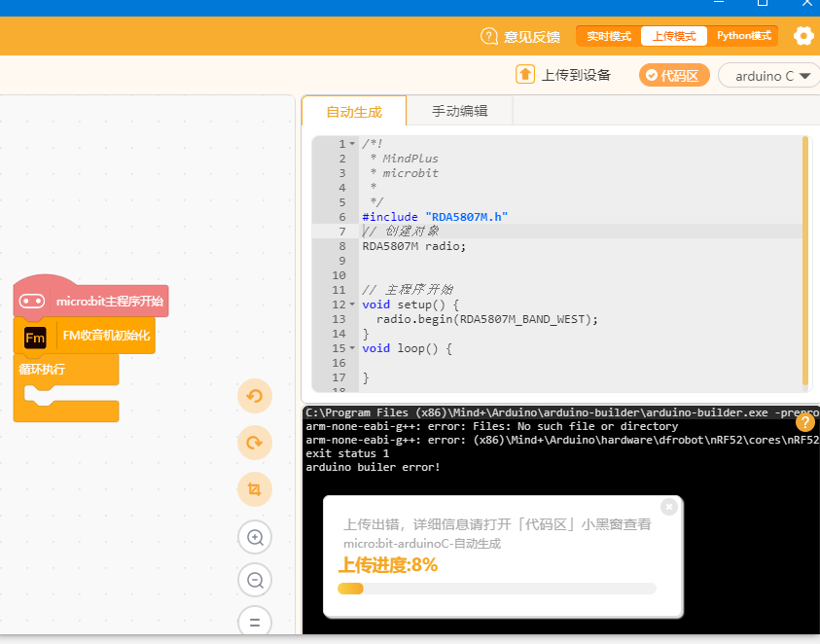Open help icon in console window

tap(805, 422)
